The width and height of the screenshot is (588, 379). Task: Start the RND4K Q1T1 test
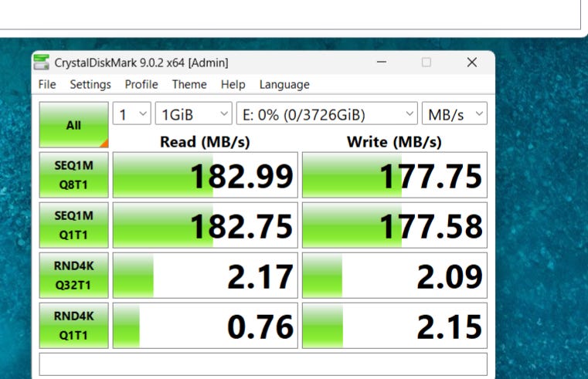(x=74, y=326)
